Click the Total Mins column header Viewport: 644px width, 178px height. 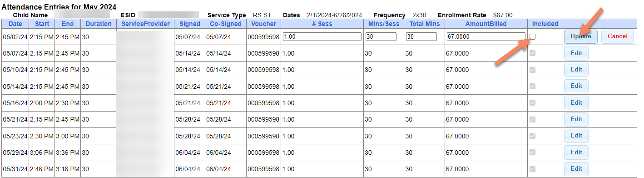424,24
